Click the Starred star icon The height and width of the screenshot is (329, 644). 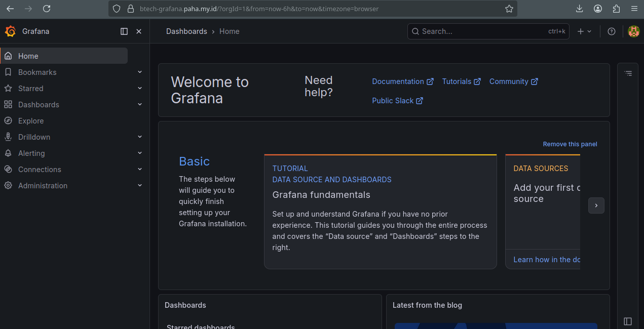pyautogui.click(x=8, y=89)
